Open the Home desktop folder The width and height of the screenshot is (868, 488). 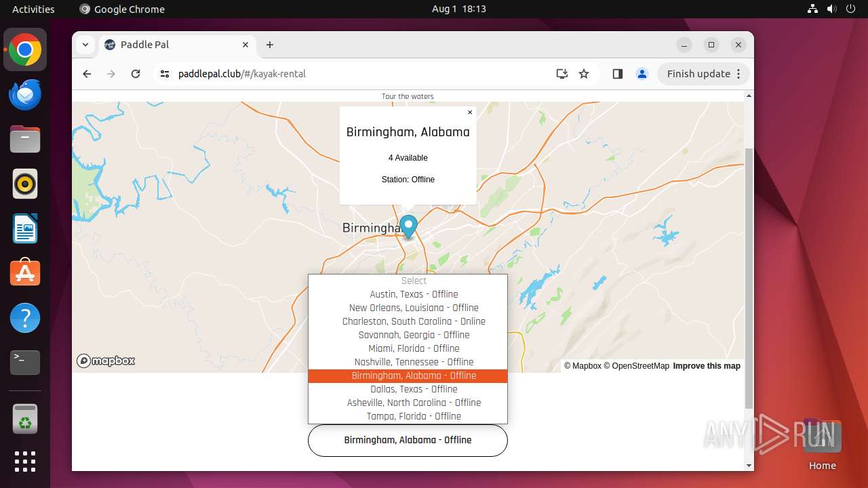point(822,444)
